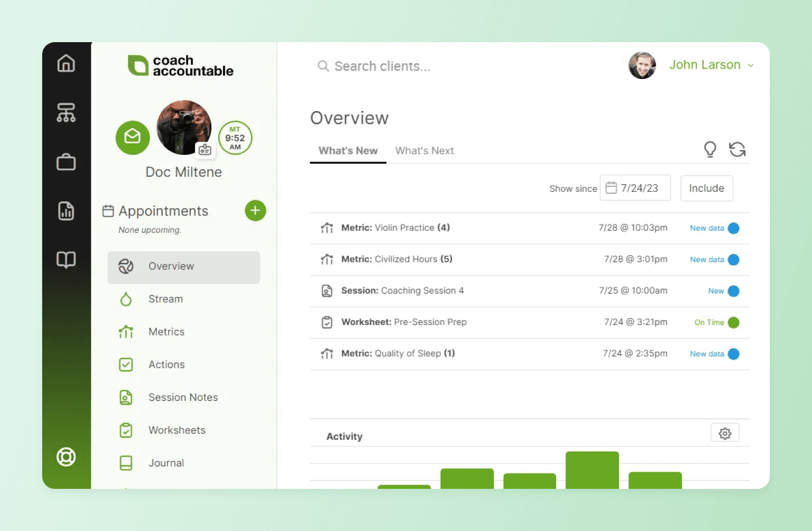Open the lifebuoy help icon
This screenshot has width=812, height=531.
66,457
